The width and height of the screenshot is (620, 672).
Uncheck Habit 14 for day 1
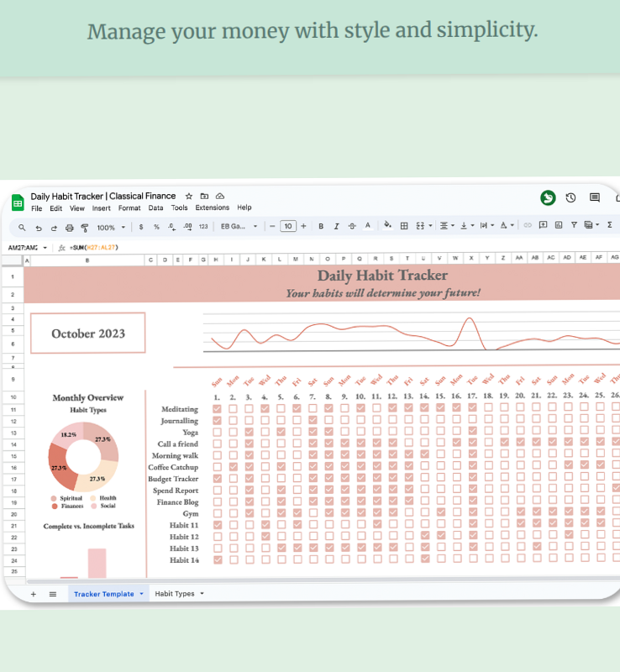pos(218,559)
